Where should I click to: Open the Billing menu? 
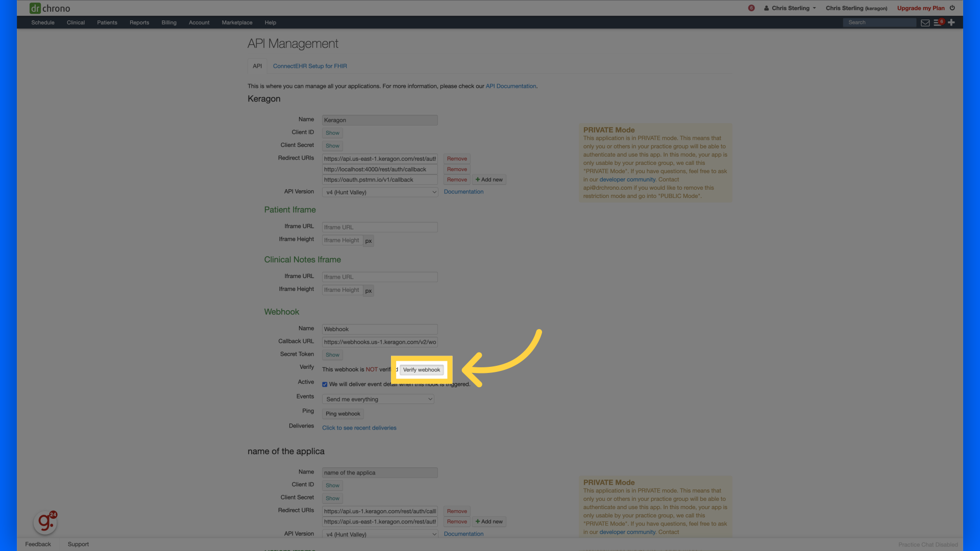pyautogui.click(x=169, y=22)
